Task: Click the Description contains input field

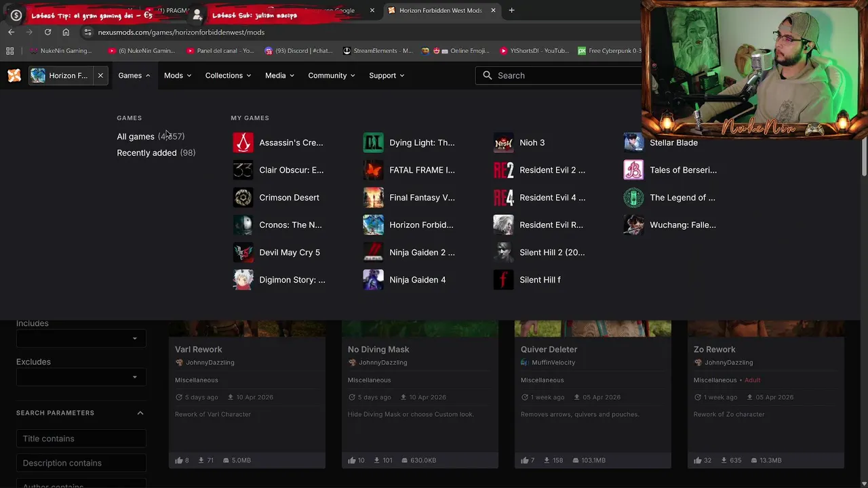Action: coord(81,463)
